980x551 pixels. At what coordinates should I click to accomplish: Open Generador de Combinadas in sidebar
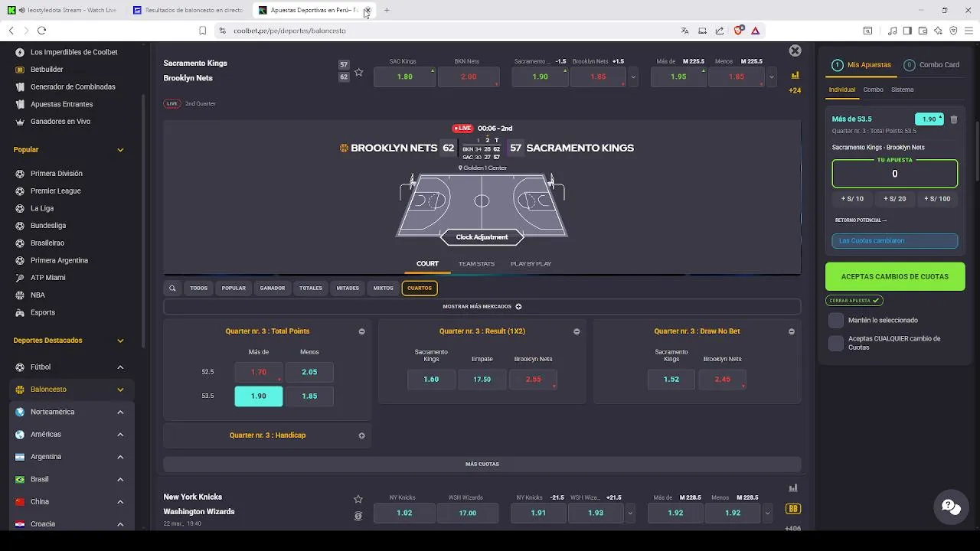click(x=73, y=86)
